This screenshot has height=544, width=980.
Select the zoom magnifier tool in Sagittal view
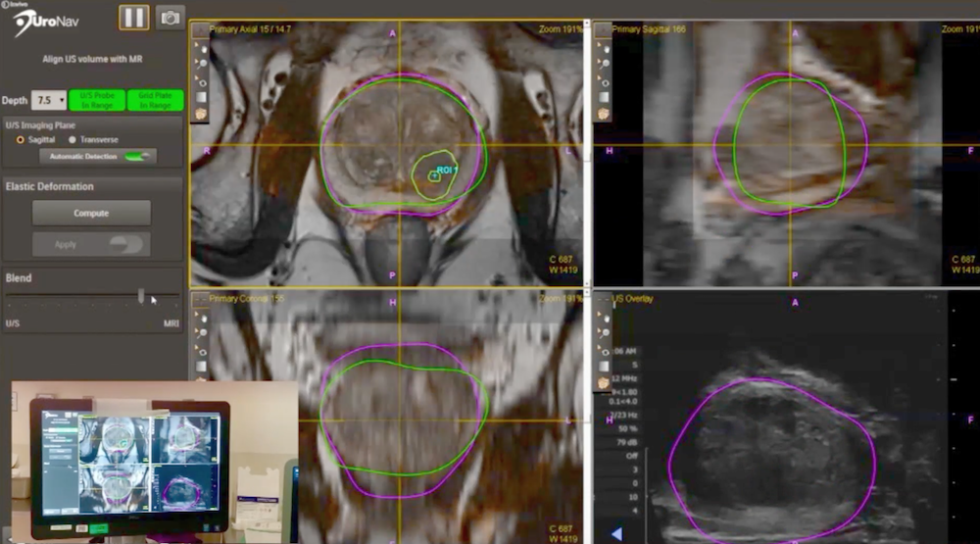pos(606,65)
